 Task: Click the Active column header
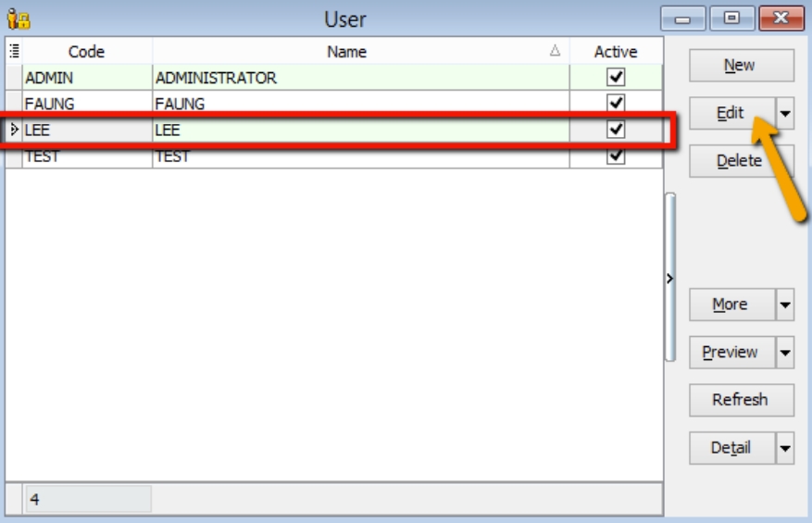tap(616, 51)
